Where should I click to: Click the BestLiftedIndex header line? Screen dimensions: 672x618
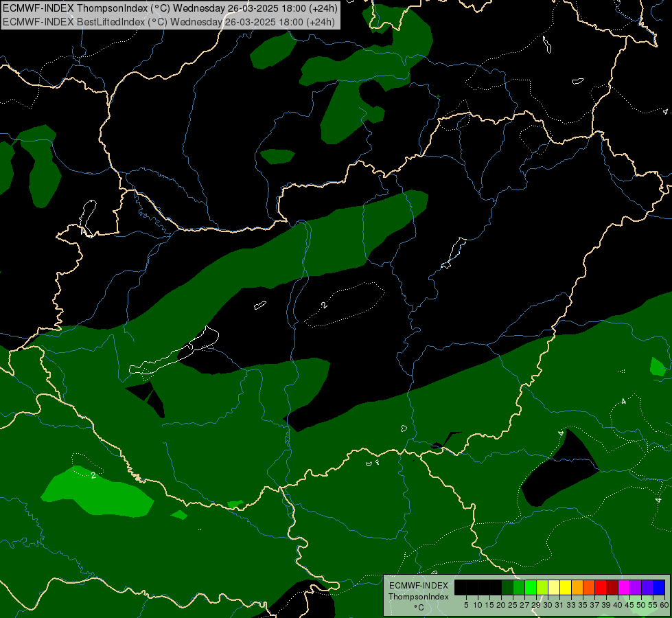pyautogui.click(x=169, y=22)
